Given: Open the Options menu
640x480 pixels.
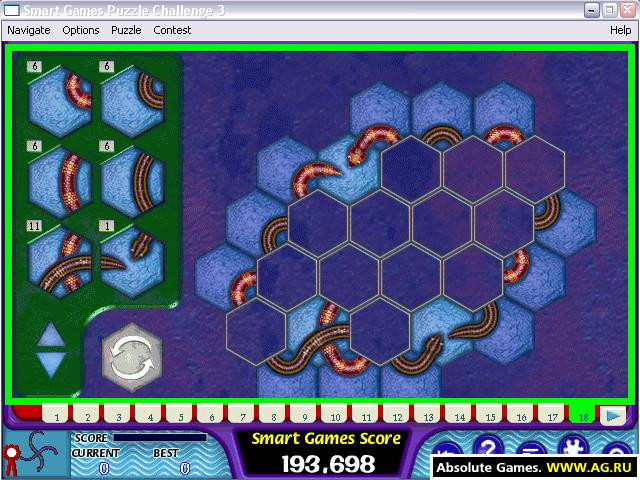Looking at the screenshot, I should pyautogui.click(x=81, y=30).
